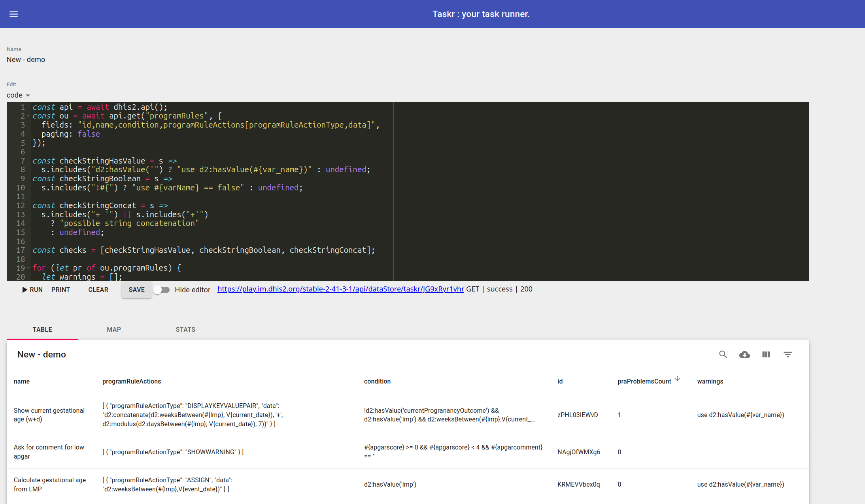Image resolution: width=865 pixels, height=504 pixels.
Task: Click the ASSIGN programRuleActions cell
Action: pyautogui.click(x=167, y=485)
